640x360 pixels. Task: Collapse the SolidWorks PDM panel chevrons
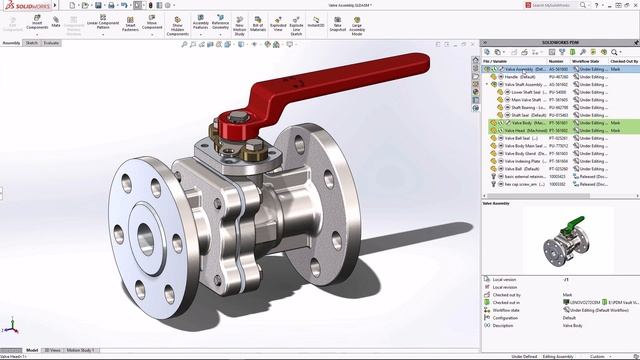point(485,42)
